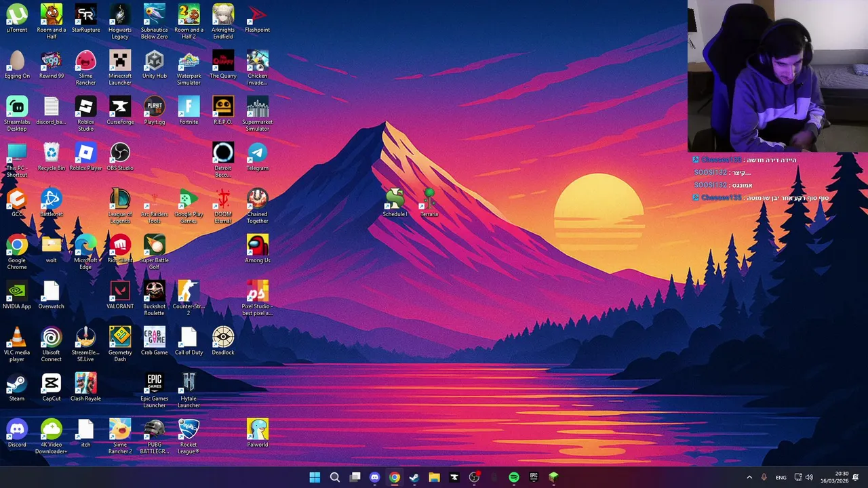The height and width of the screenshot is (488, 868).
Task: Select the Geometry Dash desktop icon
Action: pyautogui.click(x=120, y=344)
